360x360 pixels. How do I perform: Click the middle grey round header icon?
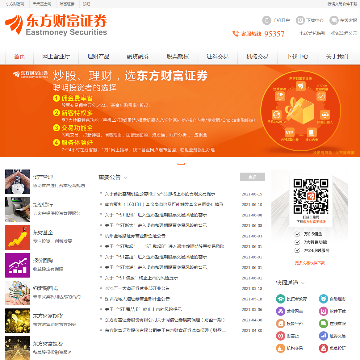tap(301, 20)
